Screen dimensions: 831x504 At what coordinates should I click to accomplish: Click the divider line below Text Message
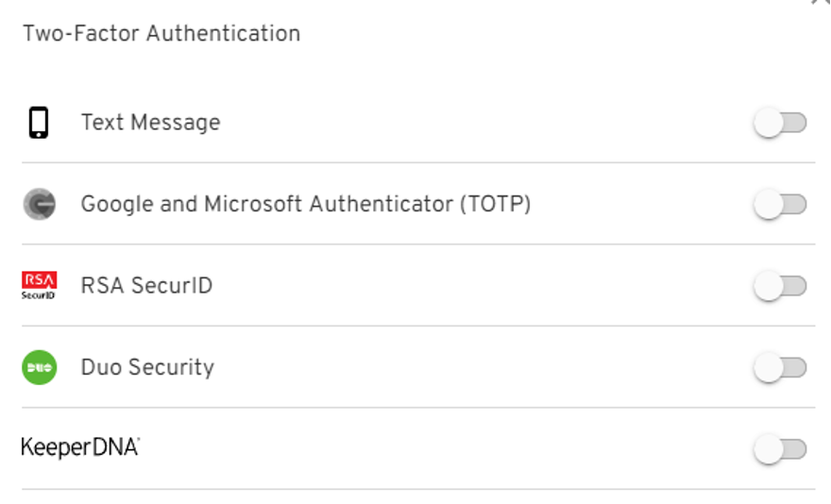417,162
